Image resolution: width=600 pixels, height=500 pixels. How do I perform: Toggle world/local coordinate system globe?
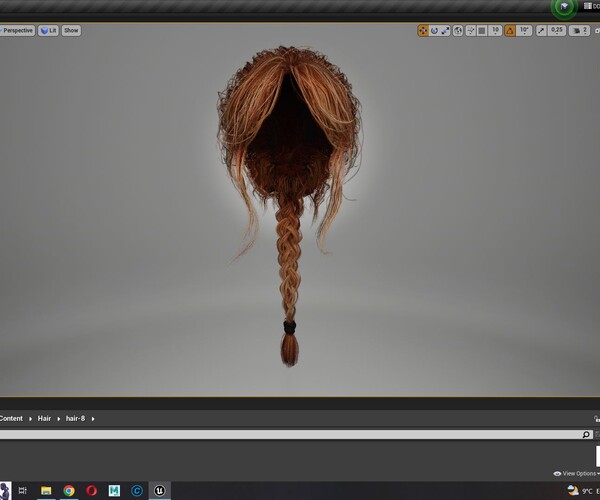458,31
